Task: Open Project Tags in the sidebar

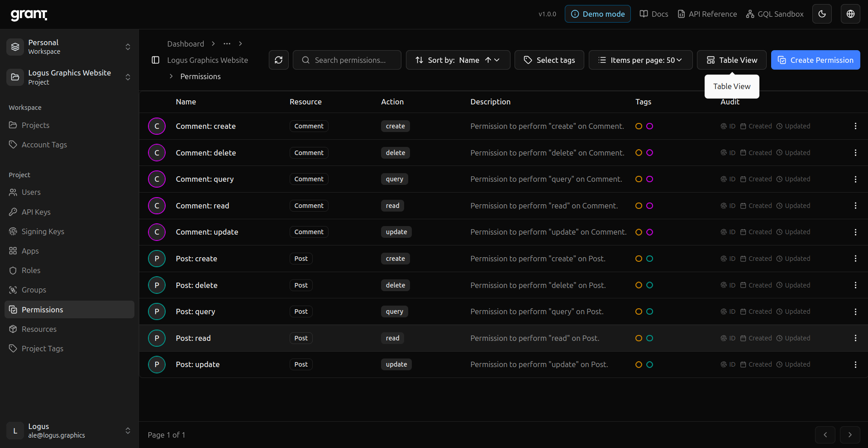Action: (x=69, y=349)
